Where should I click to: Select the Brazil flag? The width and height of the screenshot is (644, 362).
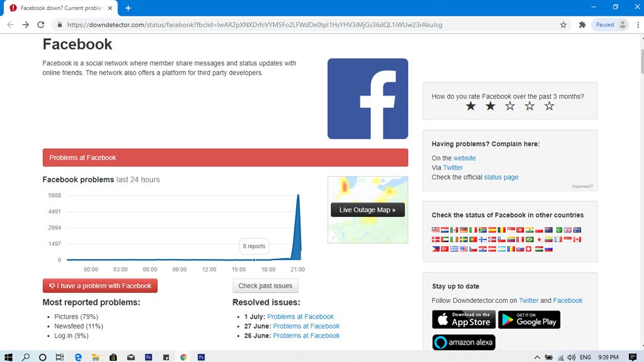coord(530,239)
